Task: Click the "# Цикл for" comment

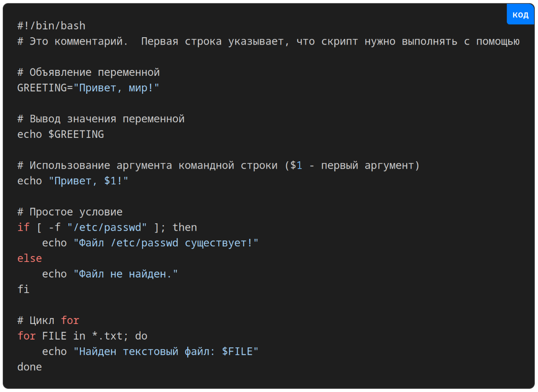Action: click(x=48, y=320)
